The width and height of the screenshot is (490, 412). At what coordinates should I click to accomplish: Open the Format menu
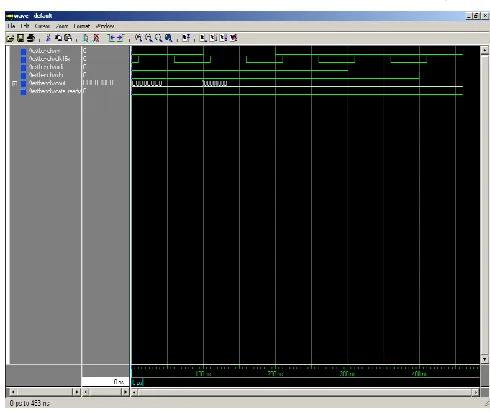click(x=82, y=26)
